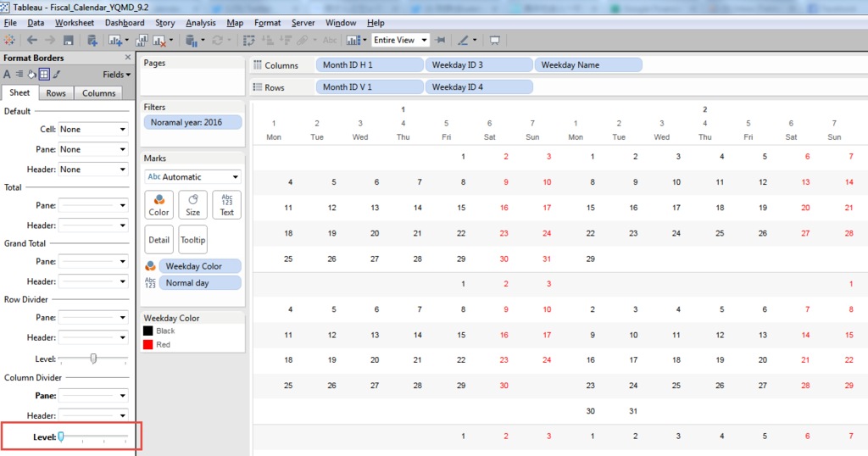Image resolution: width=868 pixels, height=456 pixels.
Task: Open the Story menu
Action: [x=165, y=23]
